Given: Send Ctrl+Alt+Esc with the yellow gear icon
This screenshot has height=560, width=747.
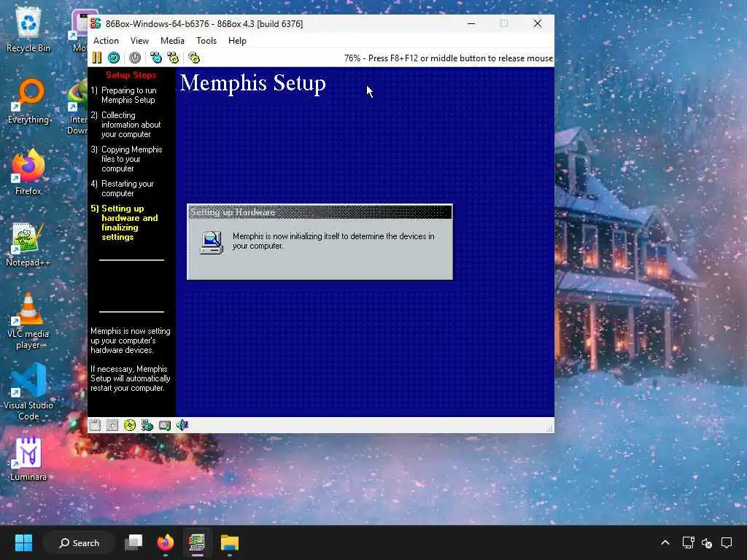Looking at the screenshot, I should click(x=173, y=58).
